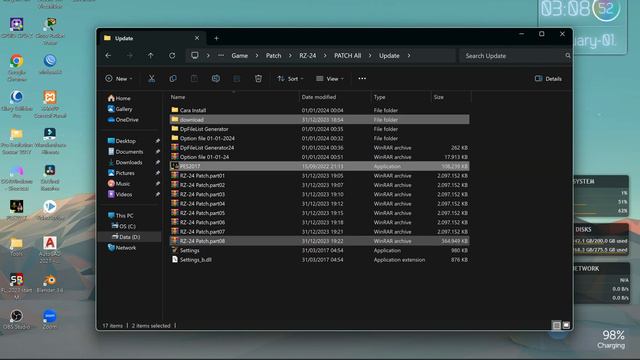640x360 pixels.
Task: Select the Settings_b.dll file
Action: pyautogui.click(x=319, y=260)
